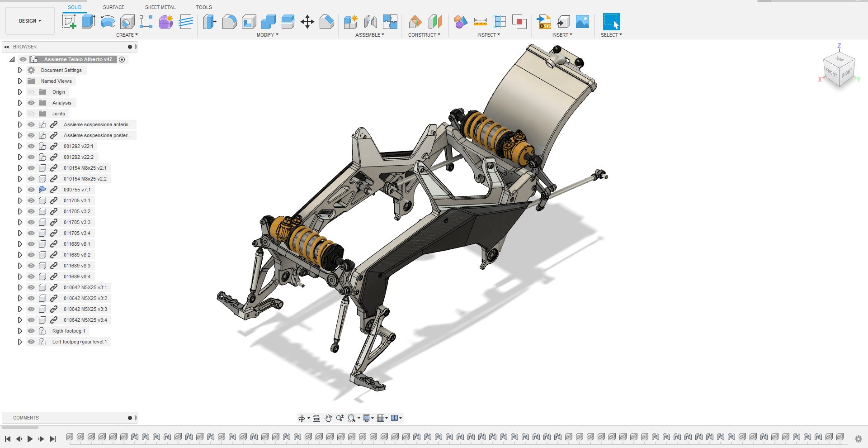This screenshot has width=868, height=448.
Task: Click the Insert SVG icon
Action: click(543, 21)
